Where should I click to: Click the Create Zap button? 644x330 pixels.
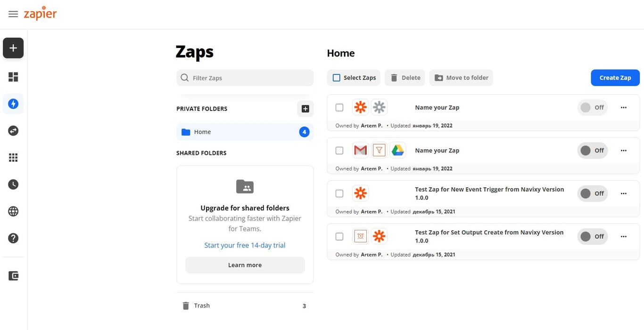615,77
